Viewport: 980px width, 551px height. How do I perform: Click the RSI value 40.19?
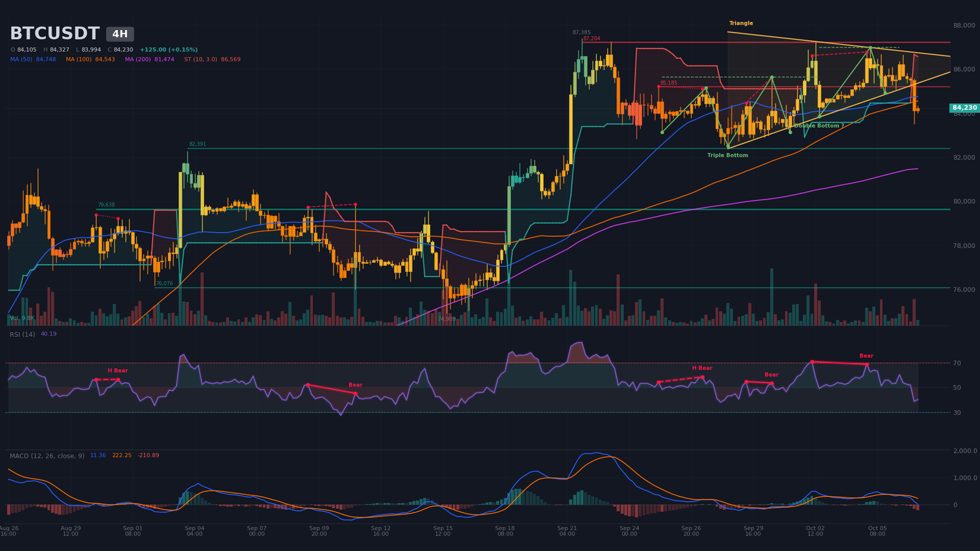pyautogui.click(x=48, y=334)
